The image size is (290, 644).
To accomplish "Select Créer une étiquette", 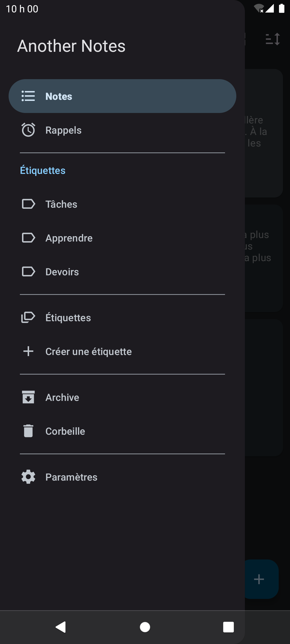I will pos(88,352).
